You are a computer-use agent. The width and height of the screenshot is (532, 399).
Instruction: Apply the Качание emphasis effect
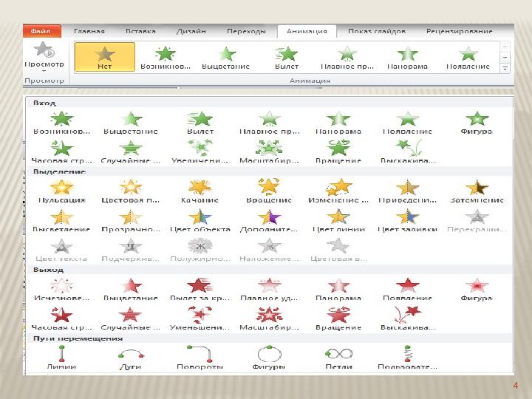(x=199, y=191)
